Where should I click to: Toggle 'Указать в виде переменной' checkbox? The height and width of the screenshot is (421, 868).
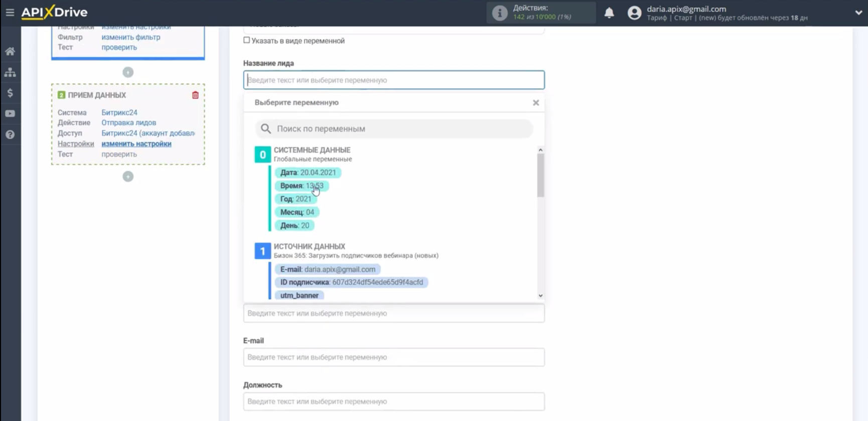246,40
